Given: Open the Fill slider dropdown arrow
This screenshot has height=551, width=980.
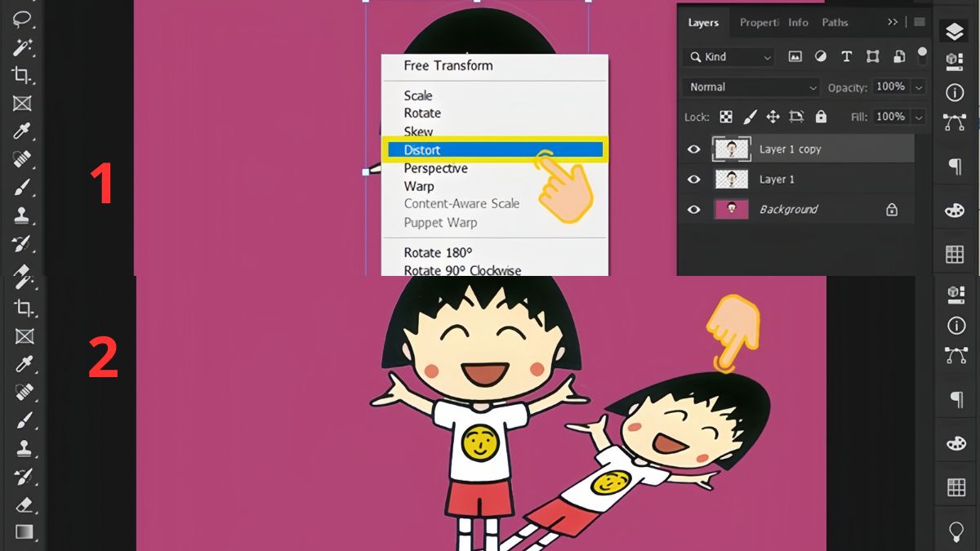Looking at the screenshot, I should pyautogui.click(x=920, y=117).
